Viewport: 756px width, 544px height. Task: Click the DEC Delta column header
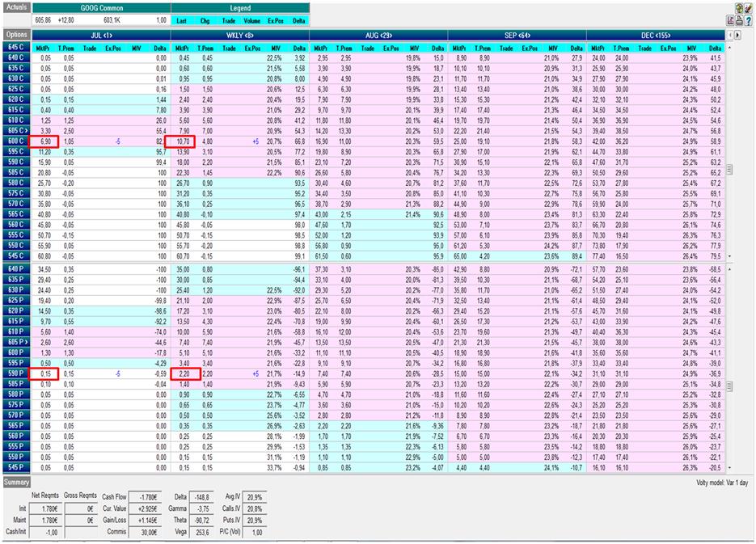[715, 48]
